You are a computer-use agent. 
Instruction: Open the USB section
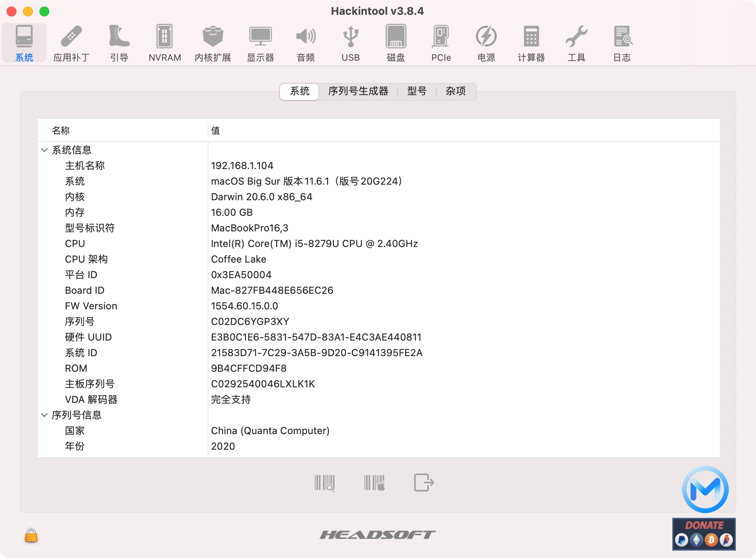click(x=351, y=43)
